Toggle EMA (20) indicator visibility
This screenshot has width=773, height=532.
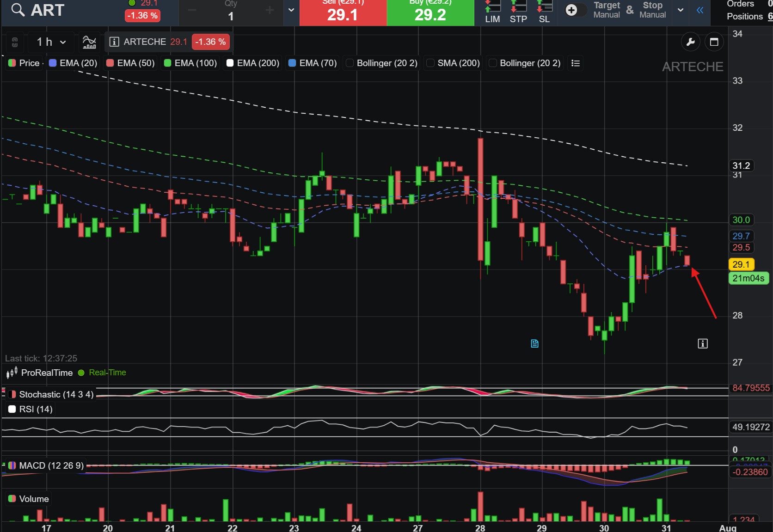coord(74,63)
